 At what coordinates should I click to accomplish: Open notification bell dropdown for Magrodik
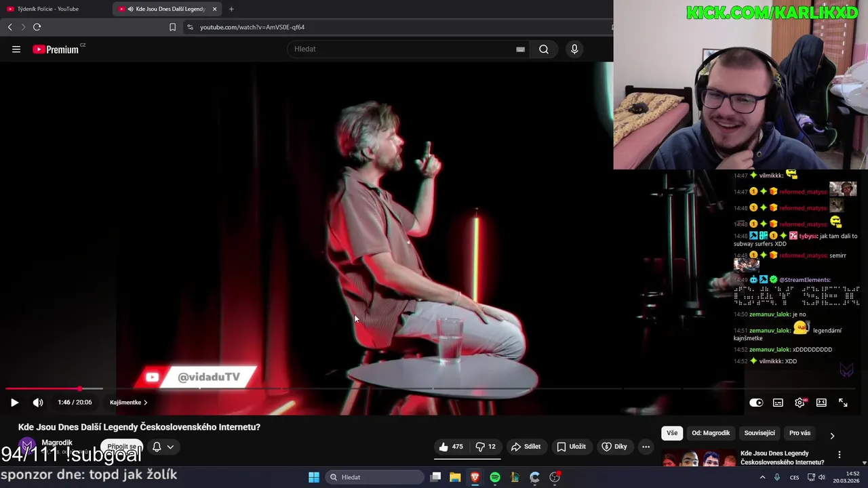163,447
